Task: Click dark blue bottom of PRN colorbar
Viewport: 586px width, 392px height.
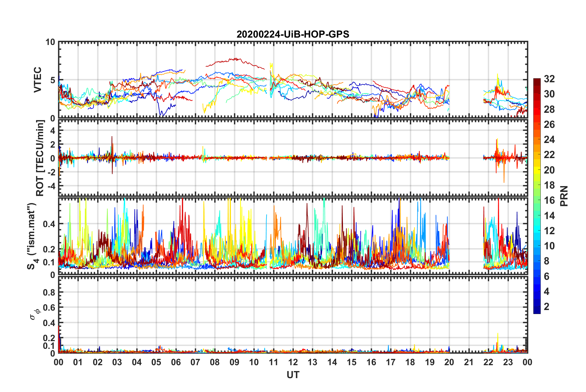Action: click(537, 311)
